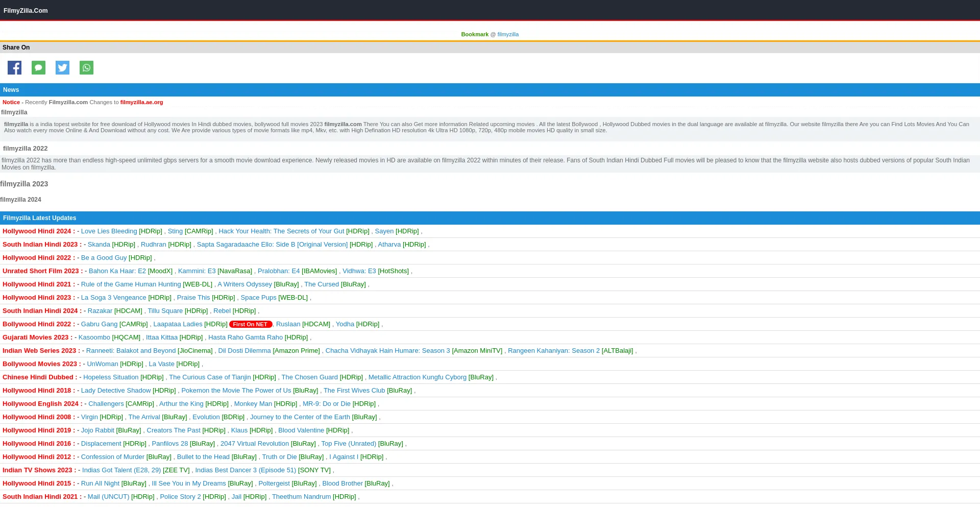Open Poltergeist movie link
This screenshot has height=507, width=980.
(274, 484)
